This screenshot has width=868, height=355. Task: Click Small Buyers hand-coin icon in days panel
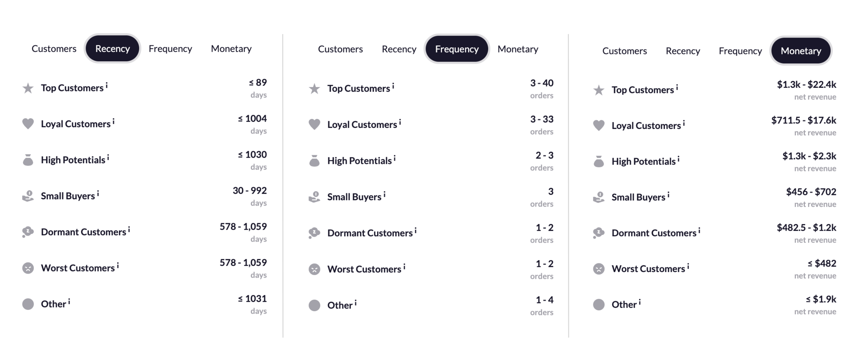coord(28,196)
